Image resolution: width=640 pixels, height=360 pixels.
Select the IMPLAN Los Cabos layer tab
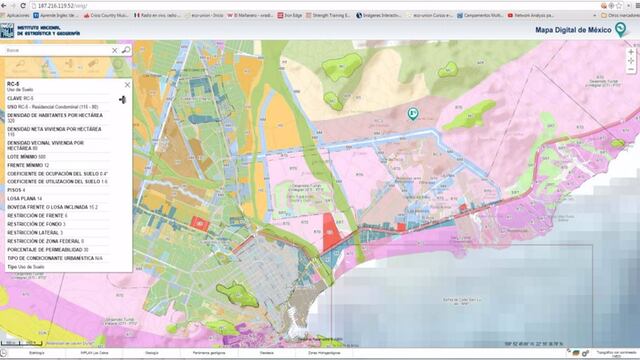[94, 353]
